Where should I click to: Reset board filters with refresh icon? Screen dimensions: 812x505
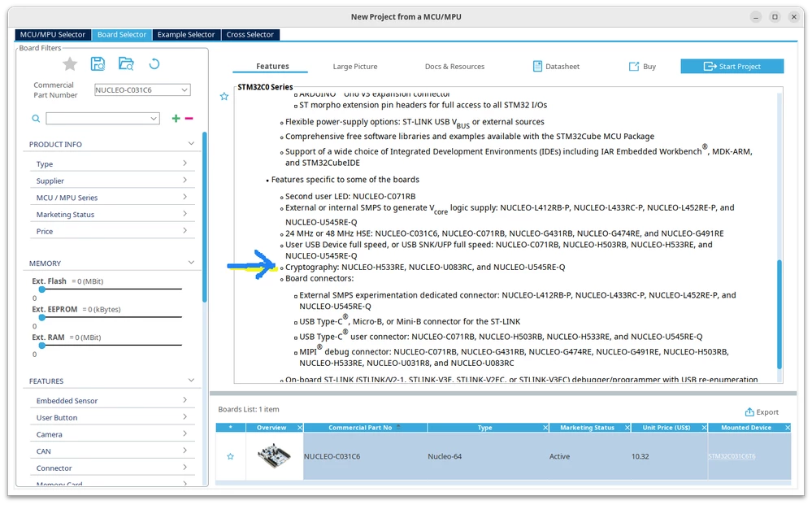(154, 64)
